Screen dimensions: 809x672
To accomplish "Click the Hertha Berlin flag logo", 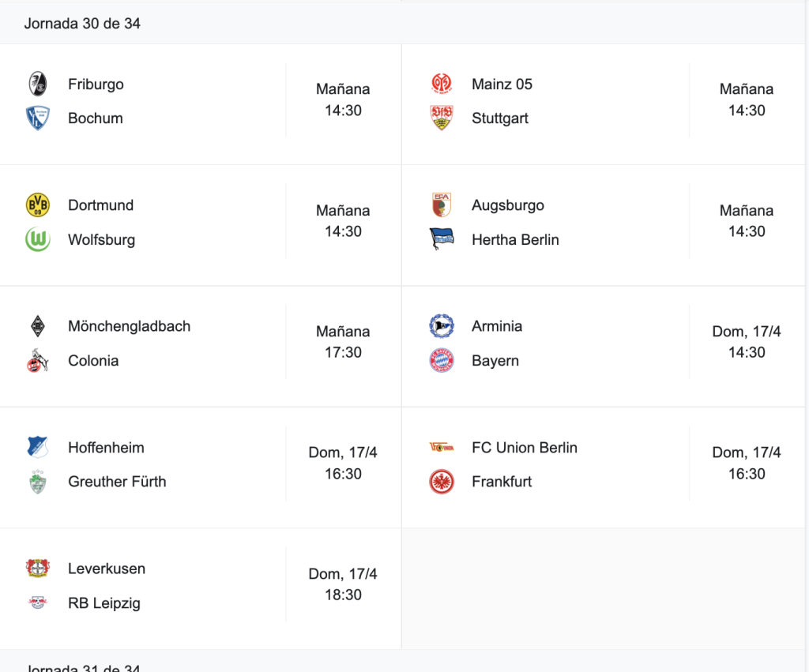I will click(442, 239).
